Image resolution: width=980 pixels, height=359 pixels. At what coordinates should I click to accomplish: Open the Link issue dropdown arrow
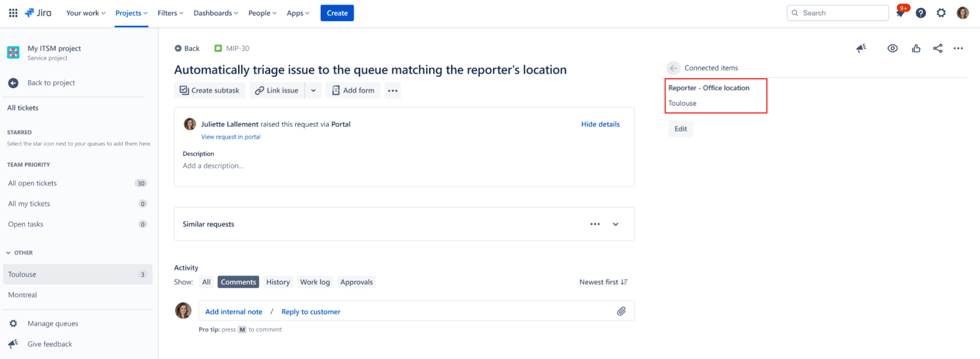point(313,91)
